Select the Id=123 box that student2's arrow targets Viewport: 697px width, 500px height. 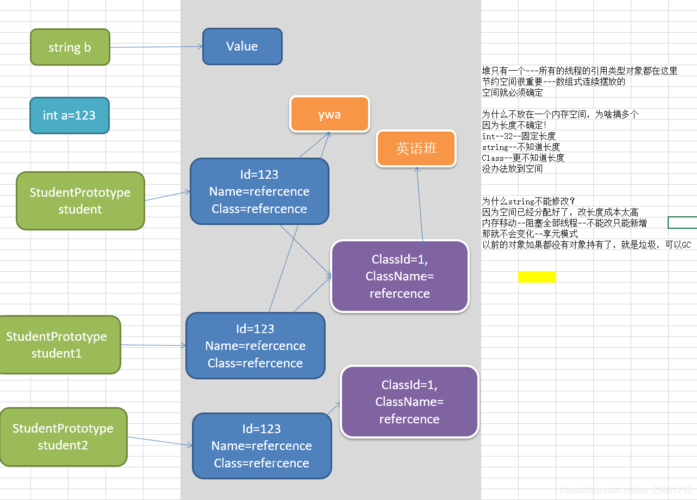[262, 446]
